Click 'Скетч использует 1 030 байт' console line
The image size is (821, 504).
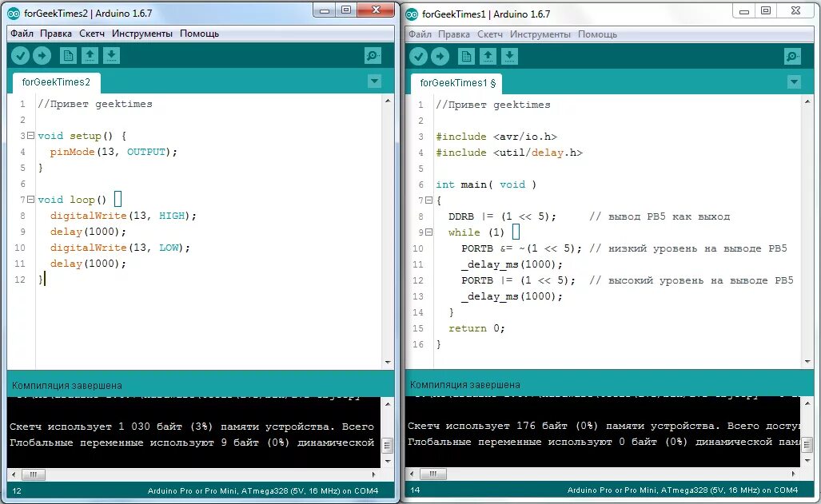192,427
